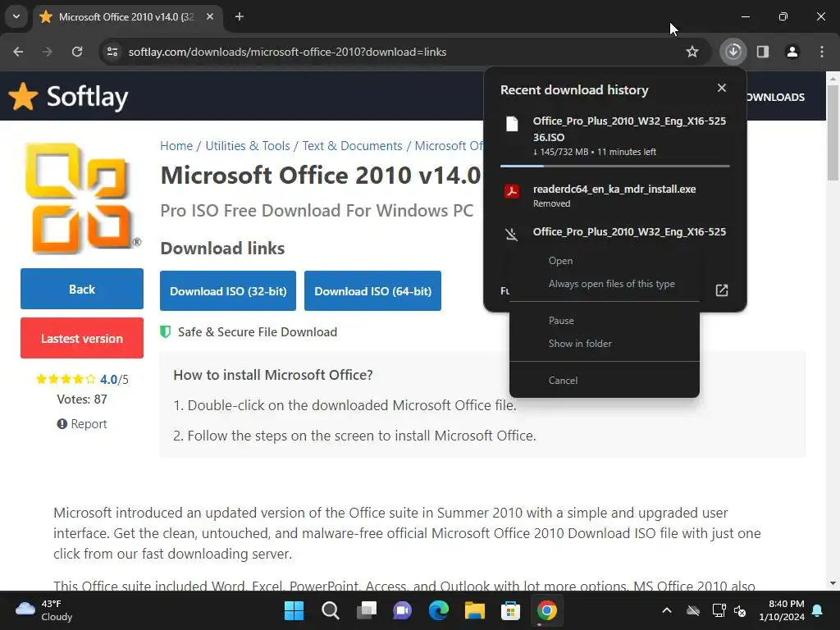Open Task View on taskbar

click(x=367, y=610)
